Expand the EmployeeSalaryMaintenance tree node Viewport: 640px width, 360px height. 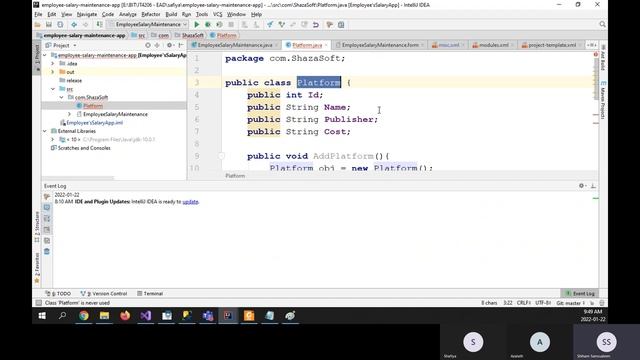[x=69, y=114]
